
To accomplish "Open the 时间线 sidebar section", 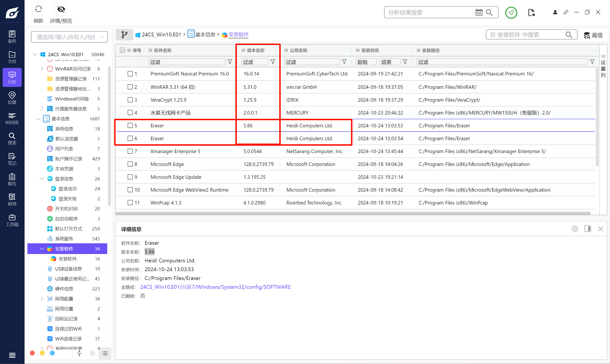I will pyautogui.click(x=12, y=118).
